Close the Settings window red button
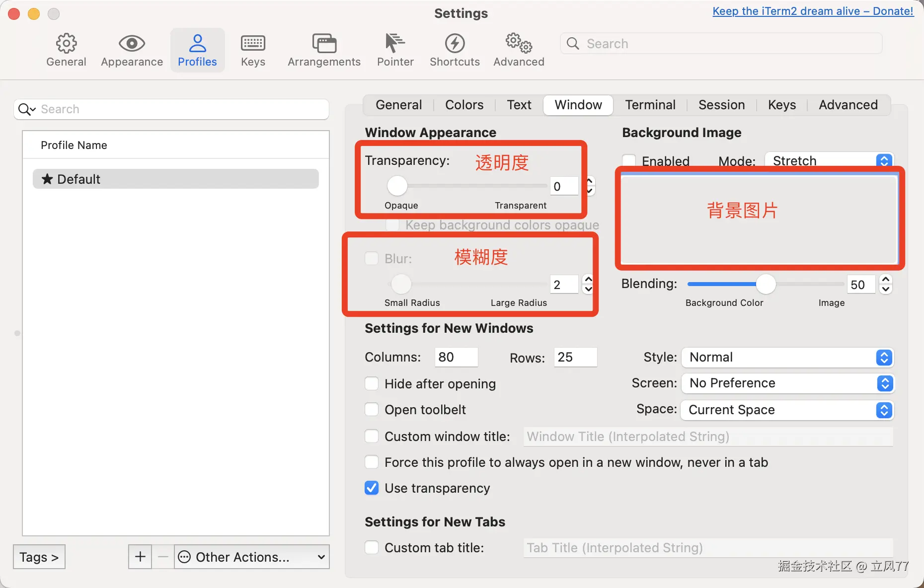Image resolution: width=924 pixels, height=588 pixels. (14, 14)
